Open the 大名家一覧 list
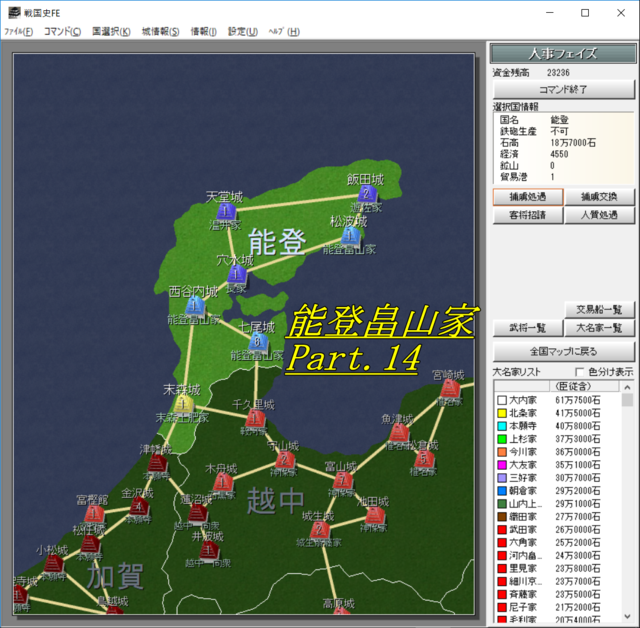 (599, 328)
